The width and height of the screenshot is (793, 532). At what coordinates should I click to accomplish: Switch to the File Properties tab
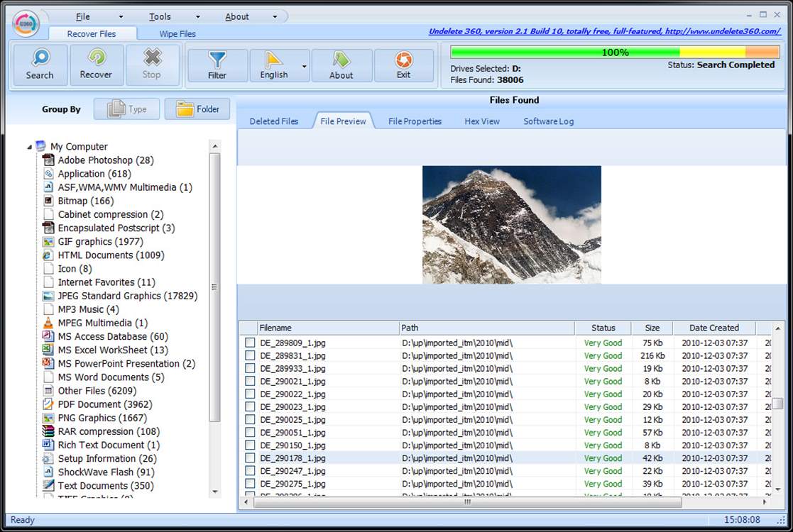(x=415, y=121)
